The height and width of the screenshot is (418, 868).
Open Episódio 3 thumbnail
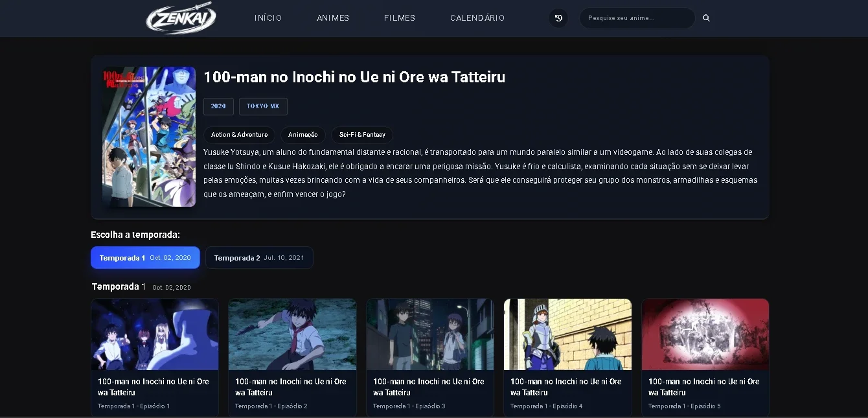(430, 334)
